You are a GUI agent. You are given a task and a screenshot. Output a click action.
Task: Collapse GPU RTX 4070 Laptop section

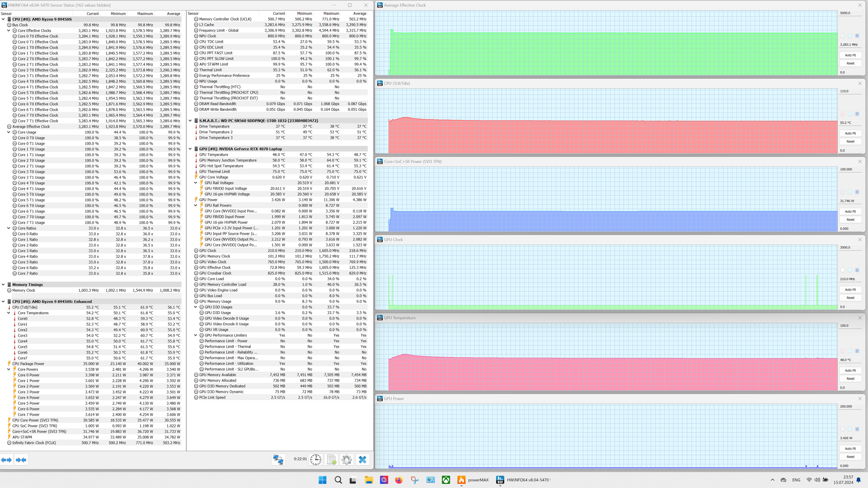click(190, 149)
